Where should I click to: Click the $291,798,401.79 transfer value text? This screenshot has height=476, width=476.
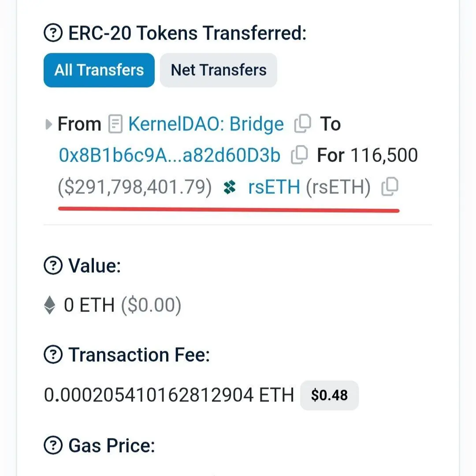(135, 188)
